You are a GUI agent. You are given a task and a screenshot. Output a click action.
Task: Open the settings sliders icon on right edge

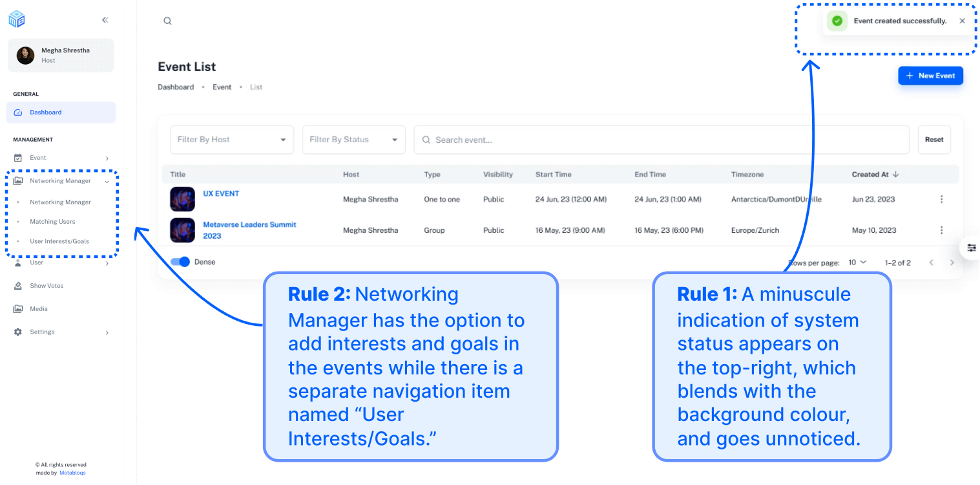point(971,248)
